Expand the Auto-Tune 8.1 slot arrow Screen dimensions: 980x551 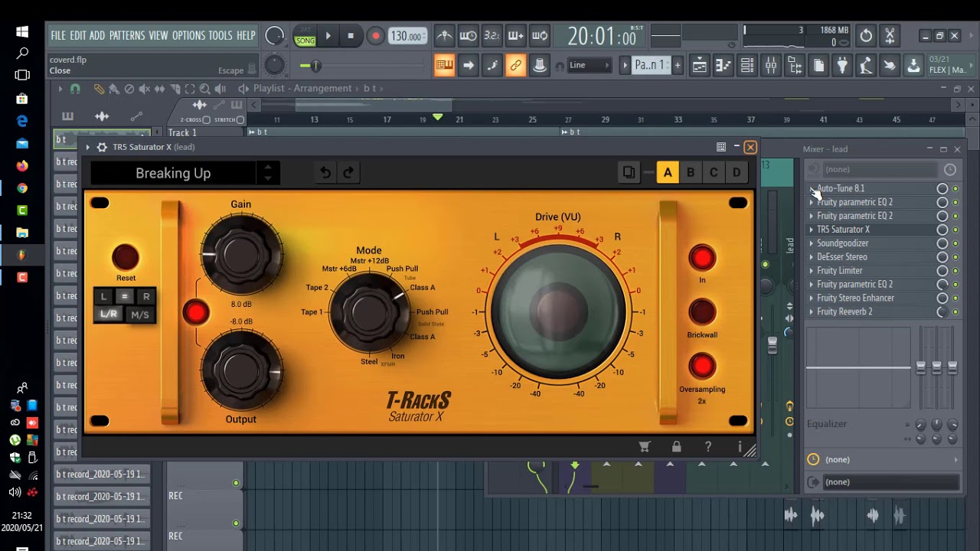tap(812, 189)
